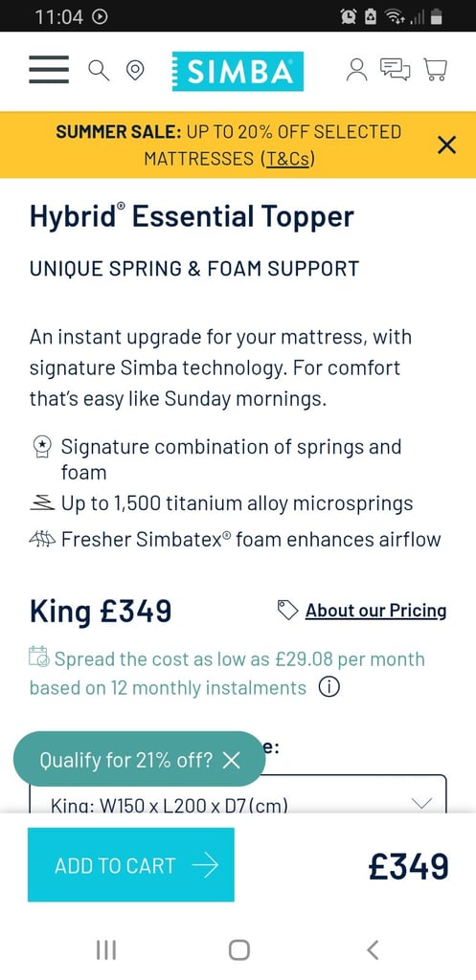Viewport: 476px width, 980px height.
Task: Tap the Android back button
Action: point(373,950)
